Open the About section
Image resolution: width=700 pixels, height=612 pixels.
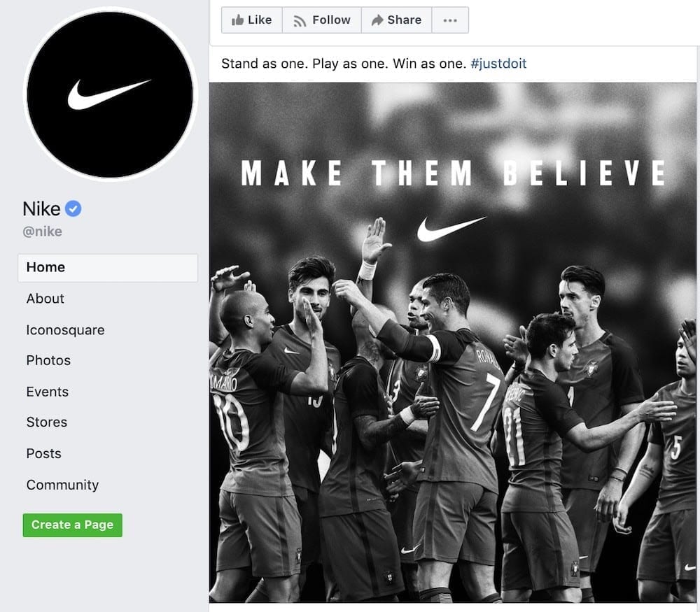[x=45, y=299]
